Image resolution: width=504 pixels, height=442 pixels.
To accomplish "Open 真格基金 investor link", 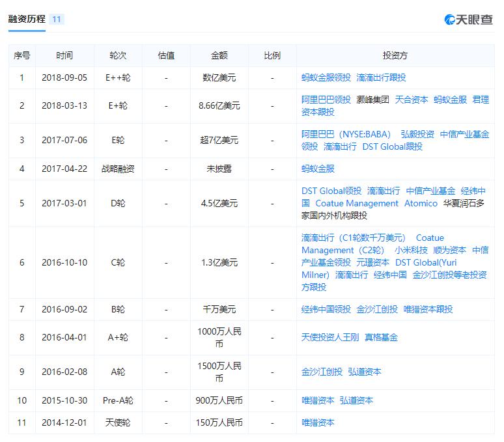I will pos(381,338).
